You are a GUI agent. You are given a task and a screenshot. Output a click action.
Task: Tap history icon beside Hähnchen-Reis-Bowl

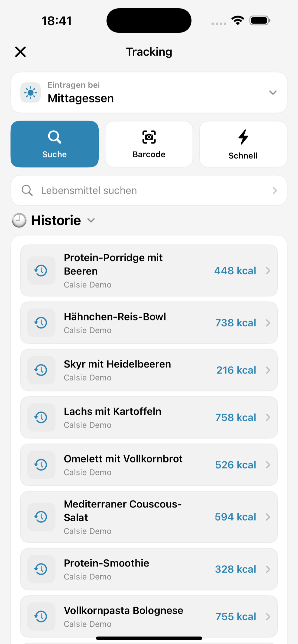(41, 323)
